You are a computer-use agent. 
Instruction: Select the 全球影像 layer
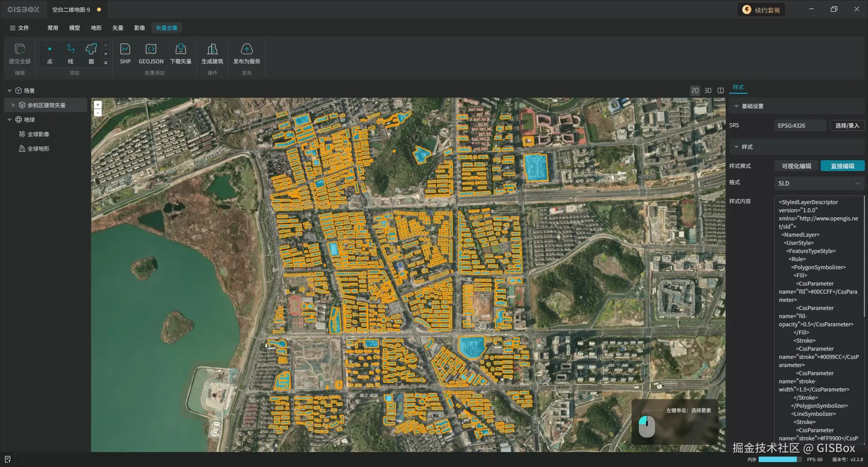point(38,134)
